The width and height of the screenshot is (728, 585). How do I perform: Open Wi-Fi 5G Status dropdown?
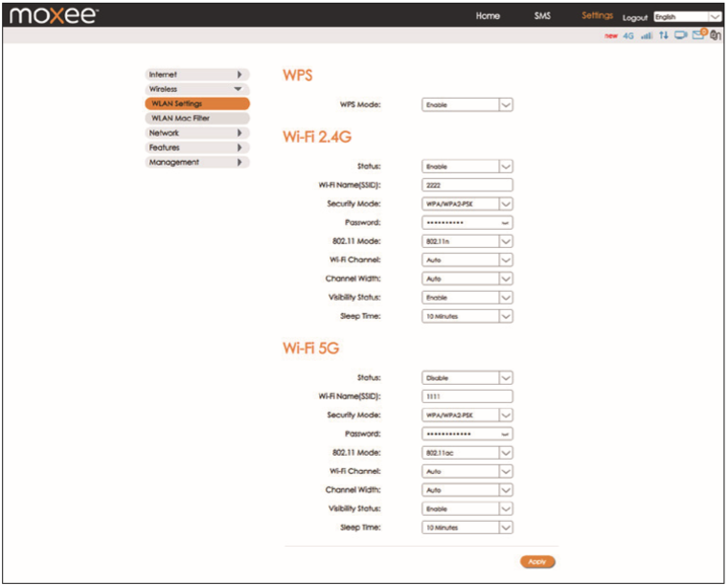pyautogui.click(x=467, y=378)
